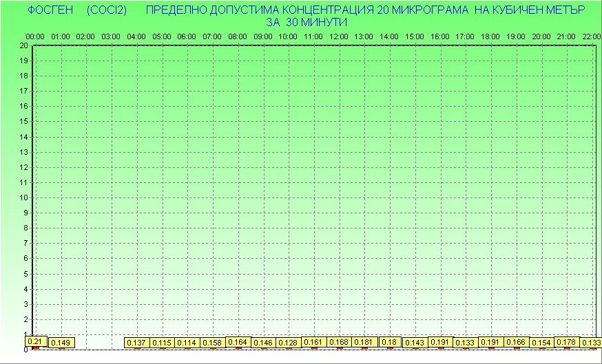Select the 17 vertical axis value
This screenshot has width=602, height=364.
pyautogui.click(x=23, y=91)
